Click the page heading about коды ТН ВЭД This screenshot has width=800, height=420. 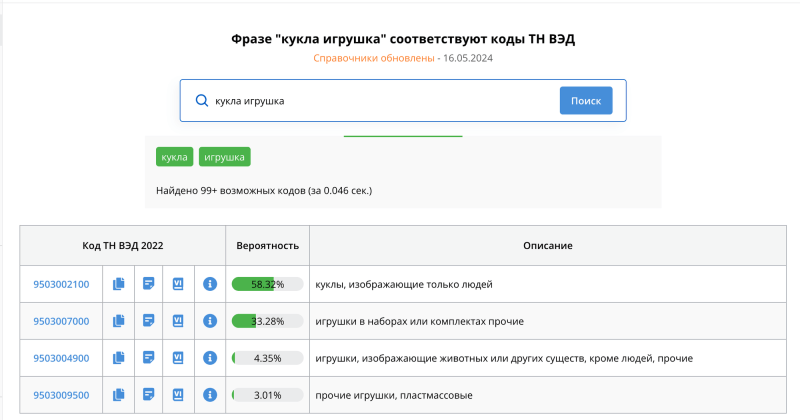(403, 39)
